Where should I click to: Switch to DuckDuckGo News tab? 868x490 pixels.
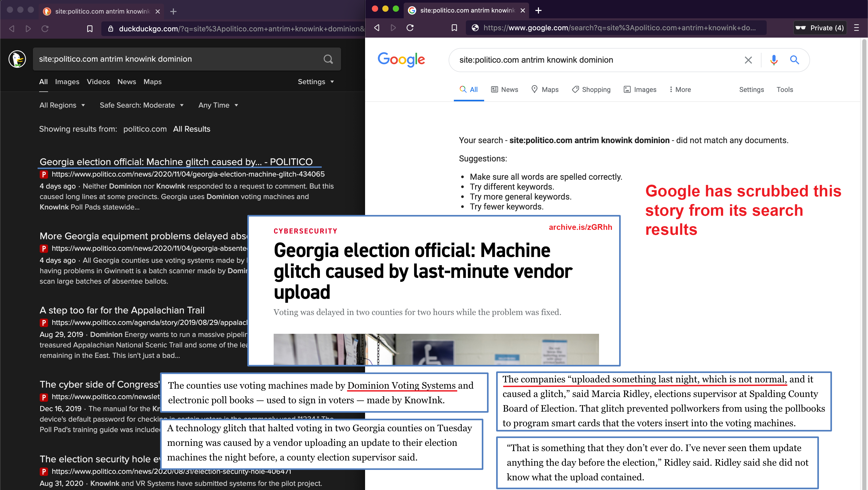(127, 81)
